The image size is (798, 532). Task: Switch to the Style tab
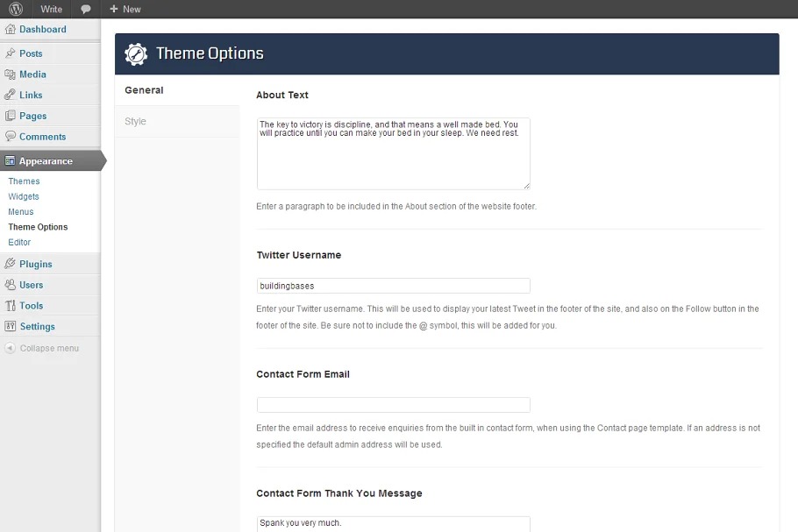click(x=135, y=121)
